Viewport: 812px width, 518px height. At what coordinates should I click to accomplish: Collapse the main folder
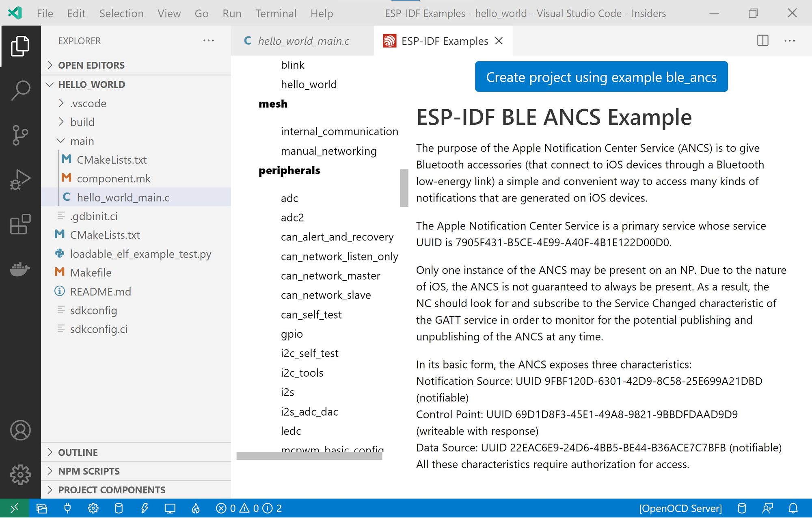tap(136, 141)
